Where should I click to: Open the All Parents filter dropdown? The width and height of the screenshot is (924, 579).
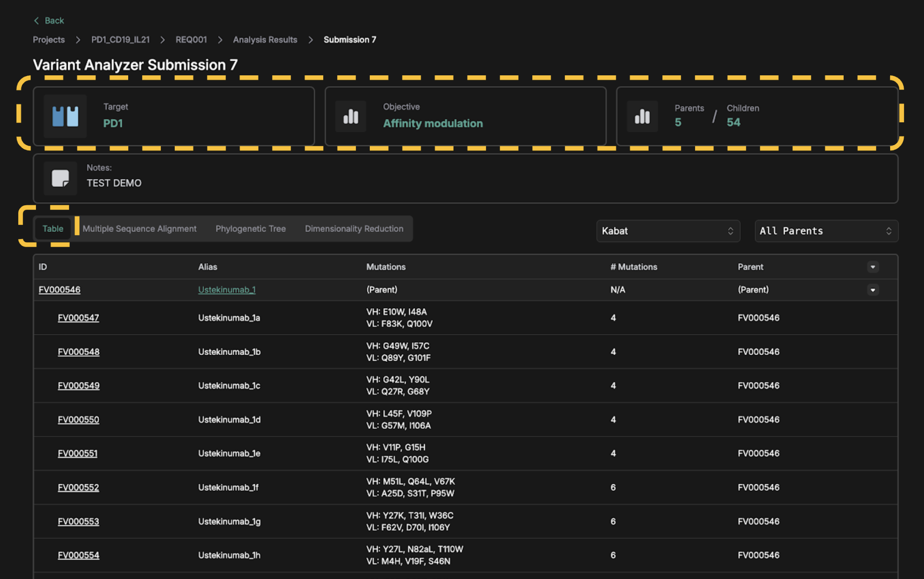826,231
